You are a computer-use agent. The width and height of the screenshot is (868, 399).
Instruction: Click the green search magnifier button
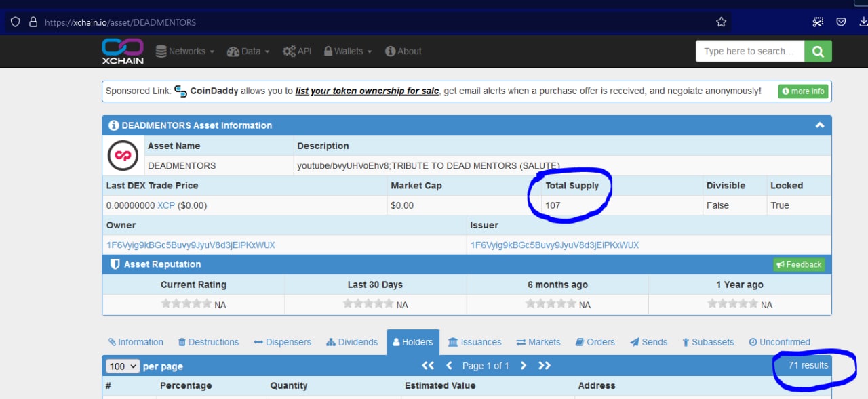pos(818,51)
